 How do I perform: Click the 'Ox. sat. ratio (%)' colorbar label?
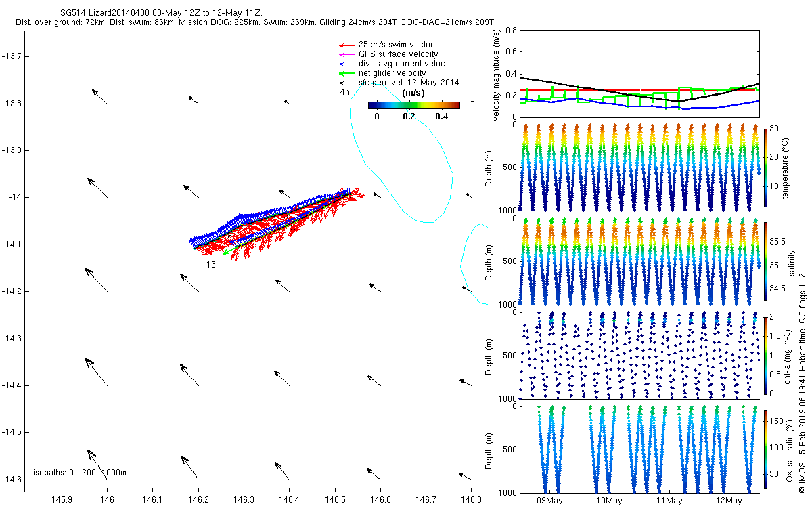click(790, 449)
